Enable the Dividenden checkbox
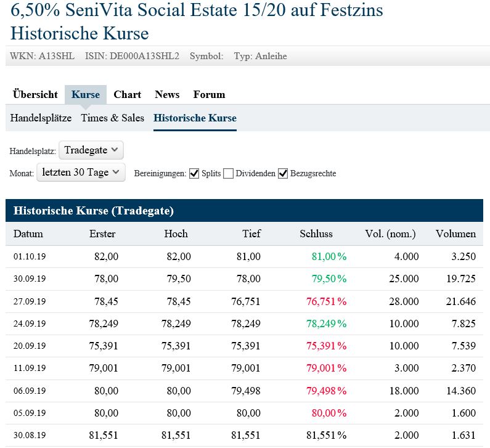This screenshot has width=490, height=448. coord(229,173)
